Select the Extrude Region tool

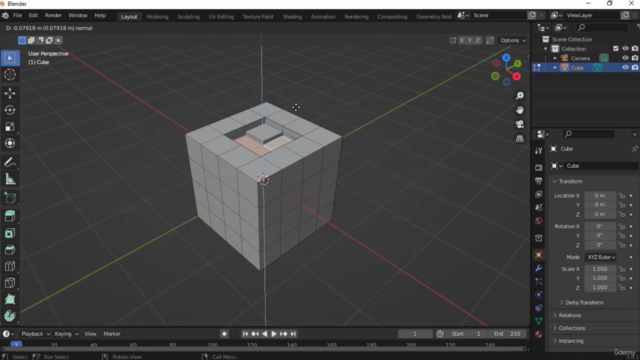10,216
